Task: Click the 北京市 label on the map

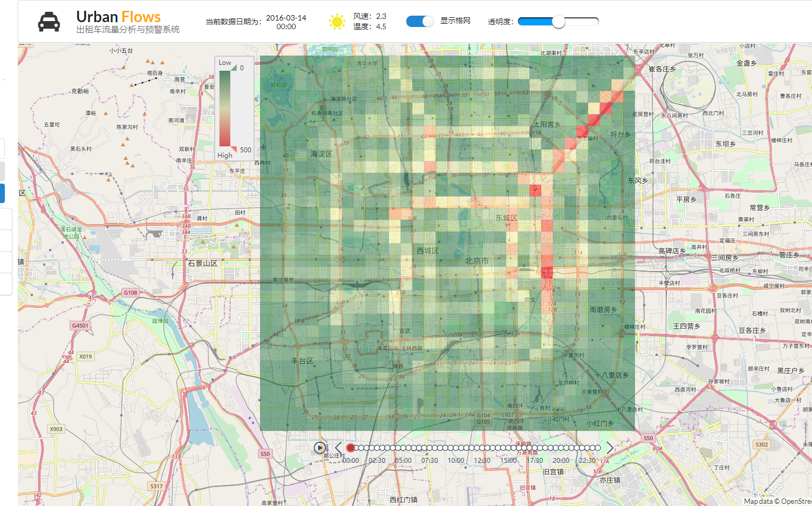Action: 477,261
